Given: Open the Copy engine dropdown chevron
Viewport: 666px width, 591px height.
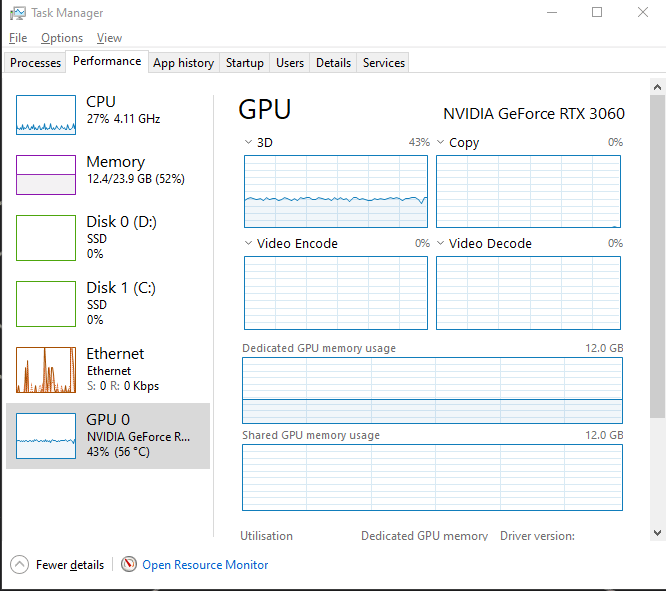Looking at the screenshot, I should pyautogui.click(x=440, y=142).
